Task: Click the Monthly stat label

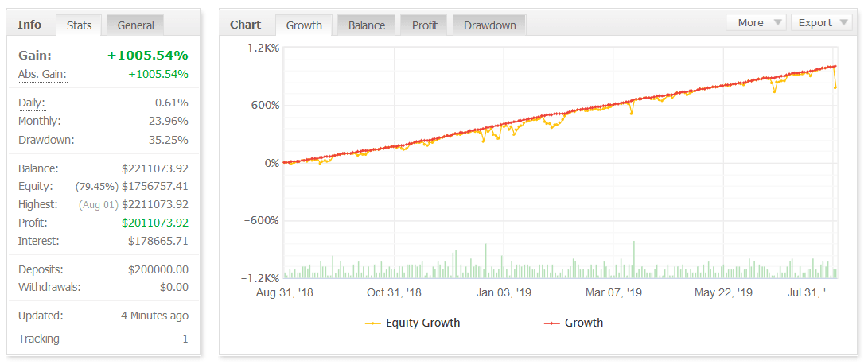Action: 39,122
